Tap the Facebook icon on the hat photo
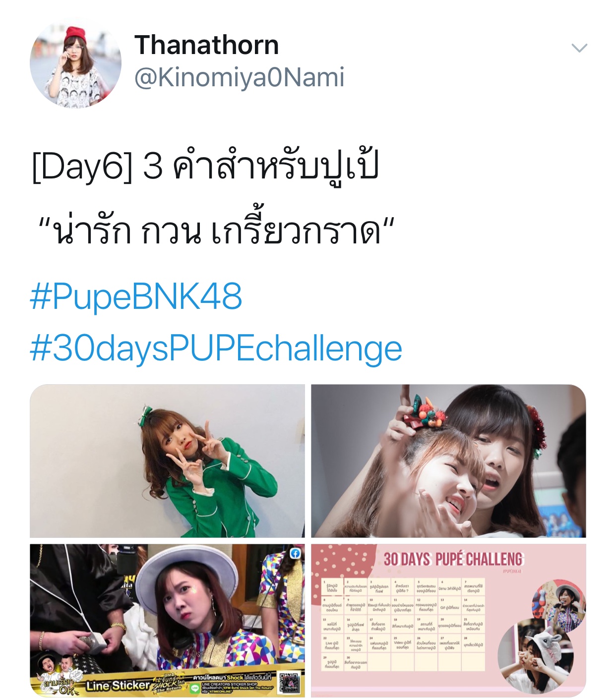 coord(295,554)
